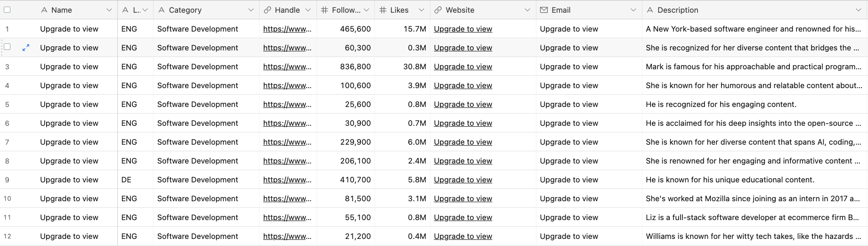
Task: Check the row 2 selection checkbox
Action: click(7, 47)
